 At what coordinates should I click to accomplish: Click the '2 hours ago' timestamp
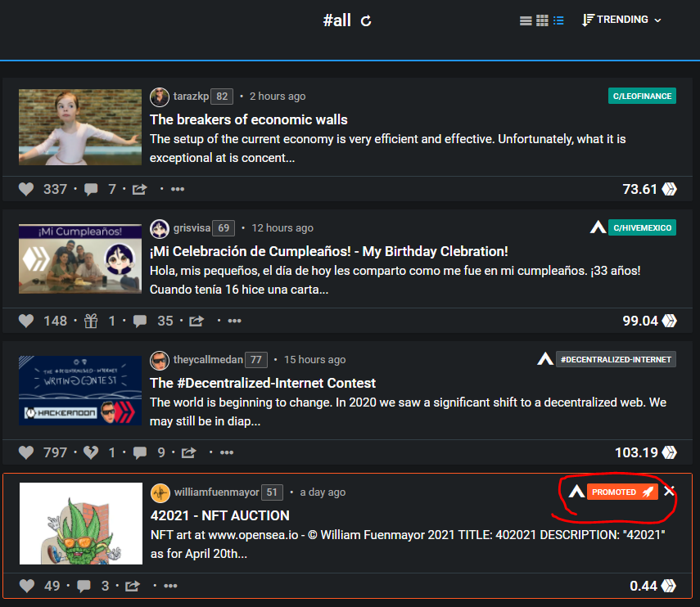click(x=278, y=96)
